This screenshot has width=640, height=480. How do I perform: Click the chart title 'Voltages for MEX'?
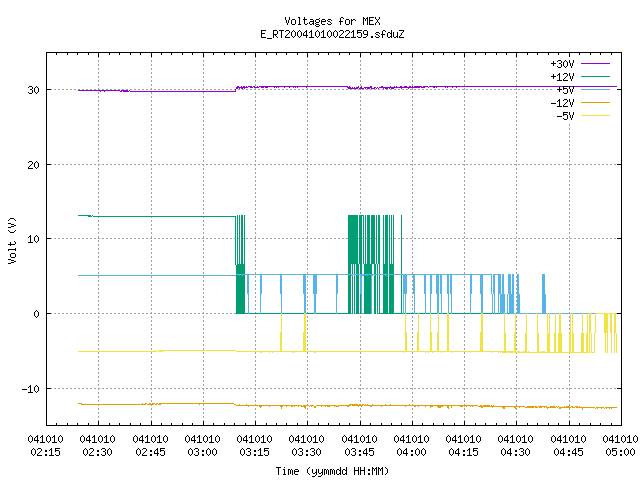tap(332, 21)
